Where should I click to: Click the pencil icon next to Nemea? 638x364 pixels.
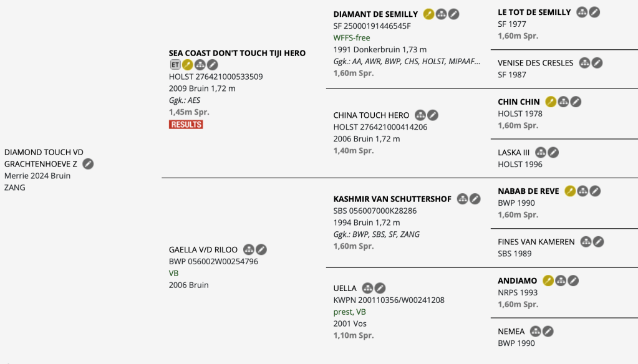tap(548, 331)
